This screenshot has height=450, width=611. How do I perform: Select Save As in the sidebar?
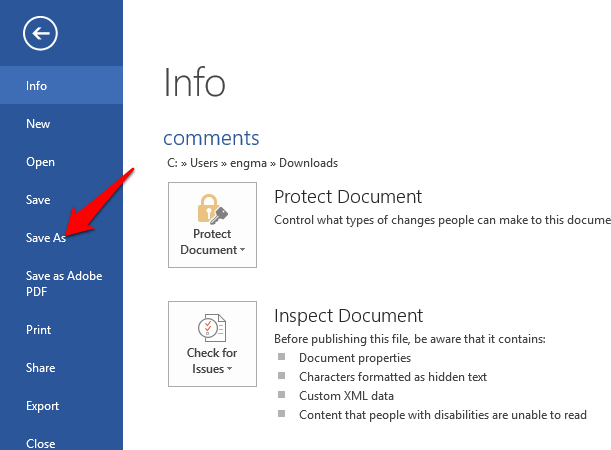point(61,238)
